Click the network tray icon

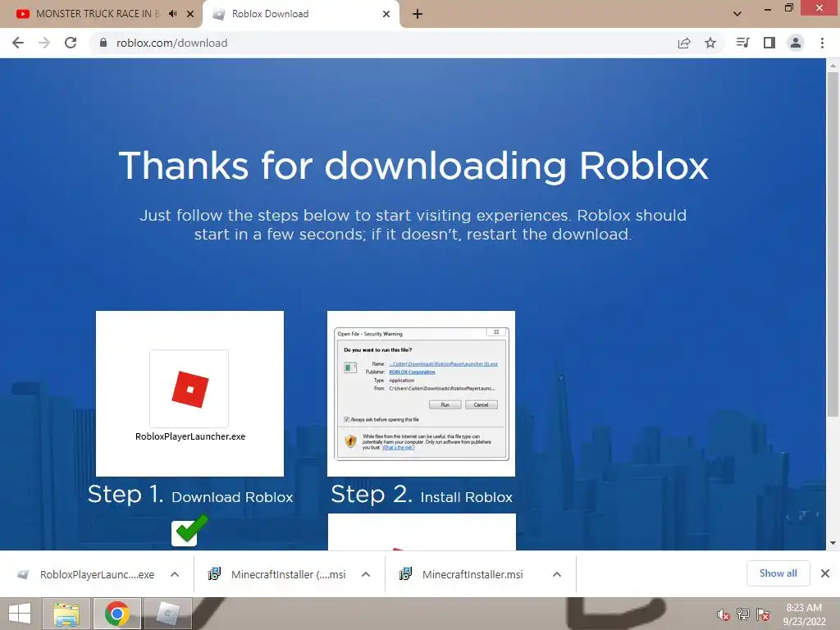[x=743, y=614]
